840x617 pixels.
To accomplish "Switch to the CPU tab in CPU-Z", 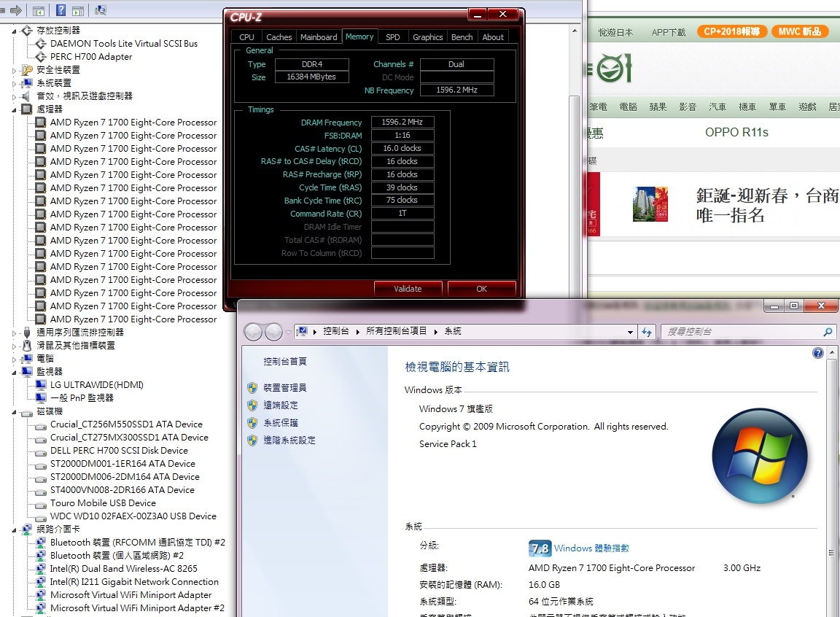I will coord(247,37).
